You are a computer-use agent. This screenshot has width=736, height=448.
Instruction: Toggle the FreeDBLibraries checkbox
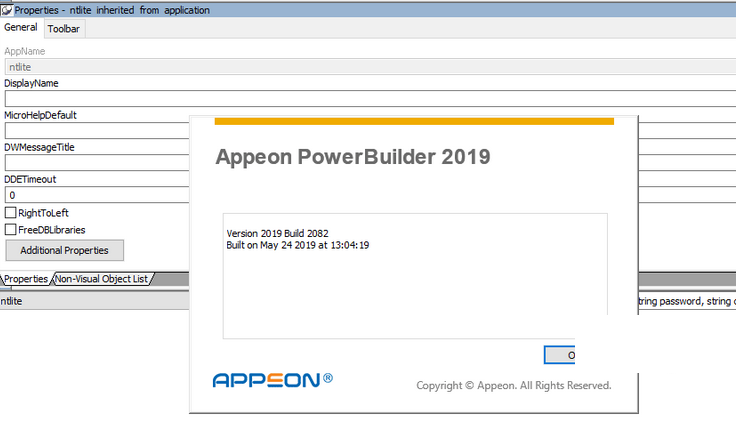[10, 230]
